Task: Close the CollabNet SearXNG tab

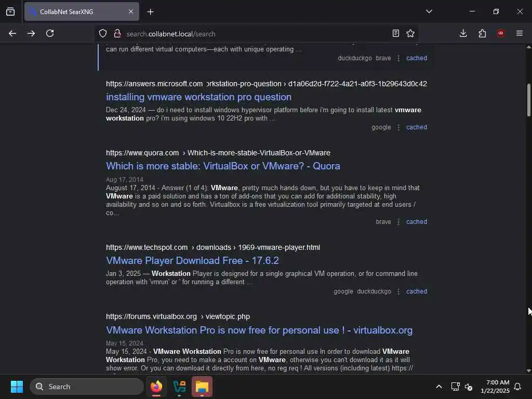Action: (x=131, y=11)
